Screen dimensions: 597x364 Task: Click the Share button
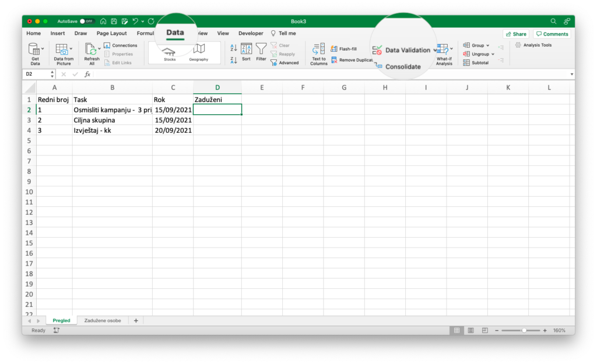tap(515, 34)
